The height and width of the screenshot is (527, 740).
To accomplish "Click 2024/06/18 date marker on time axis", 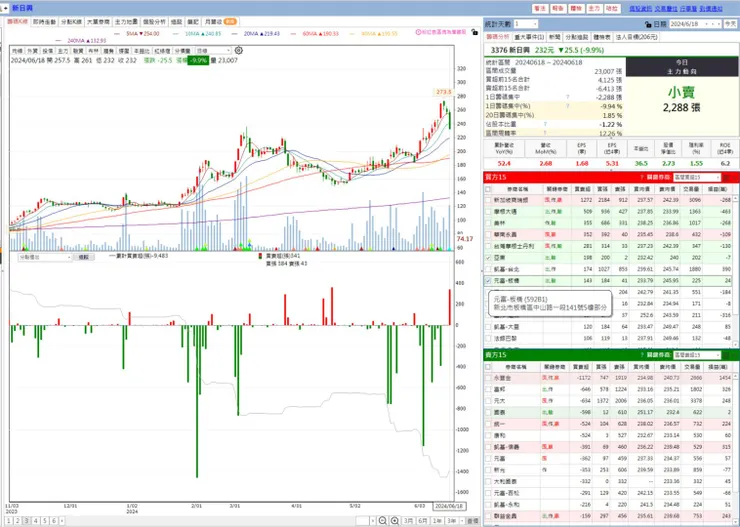I will [449, 506].
